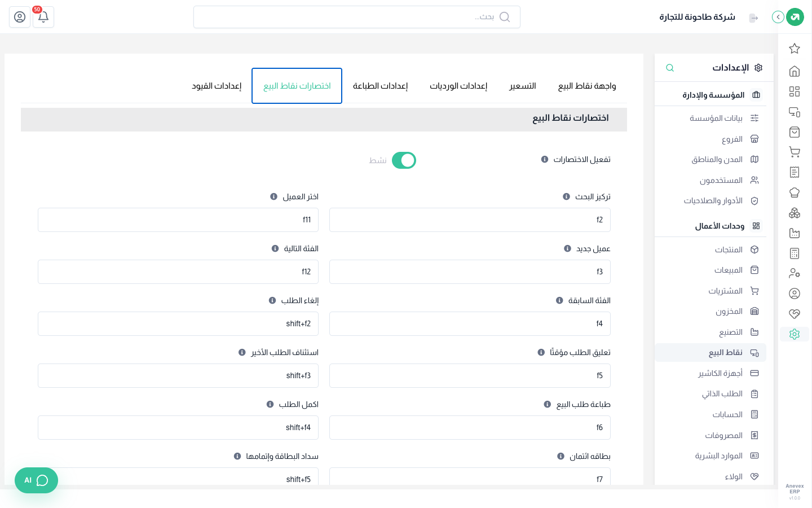Click the Anevex logo icon
The width and height of the screenshot is (812, 508).
tap(795, 17)
